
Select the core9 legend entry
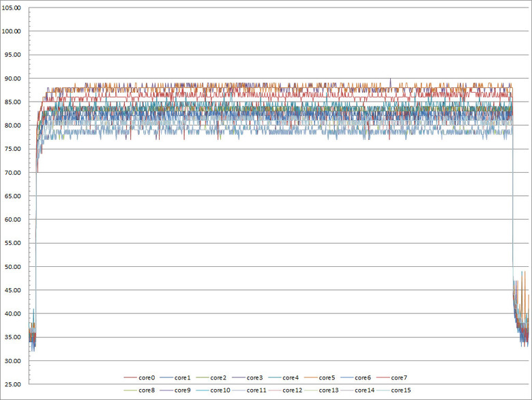pos(175,390)
